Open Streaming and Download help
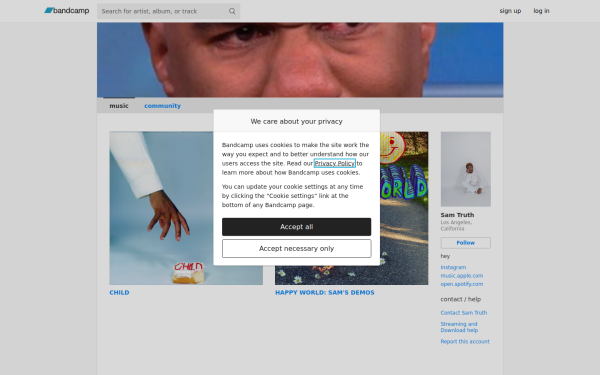Viewport: 600px width, 375px height. coord(459,327)
